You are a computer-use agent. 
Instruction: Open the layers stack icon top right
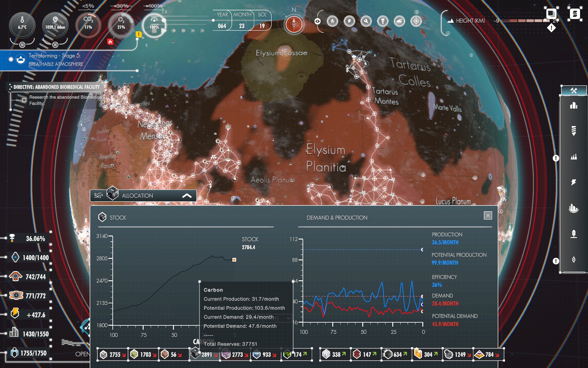click(551, 13)
